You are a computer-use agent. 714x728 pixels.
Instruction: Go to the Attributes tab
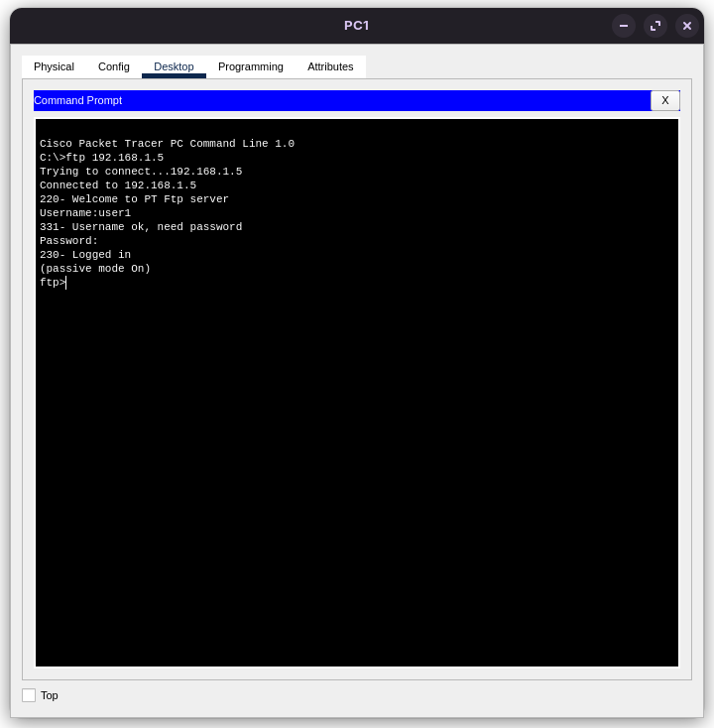click(x=330, y=66)
